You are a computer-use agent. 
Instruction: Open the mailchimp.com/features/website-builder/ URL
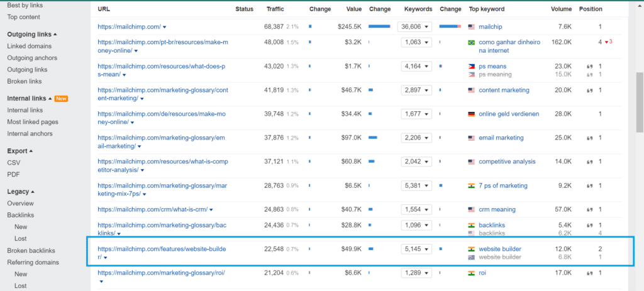(162, 253)
